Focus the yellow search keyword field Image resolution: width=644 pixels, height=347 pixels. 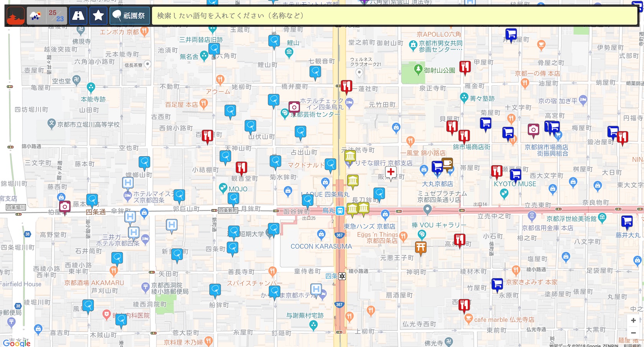(394, 16)
